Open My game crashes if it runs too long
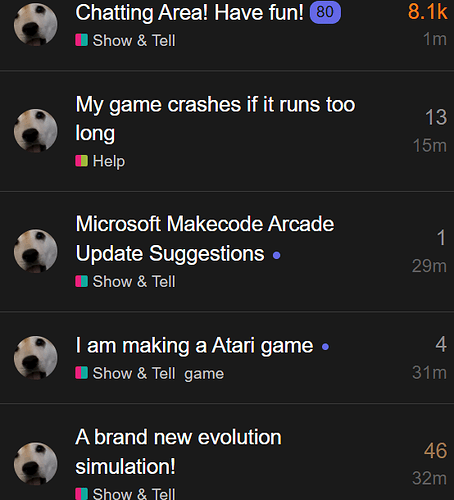This screenshot has width=454, height=500. 215,119
